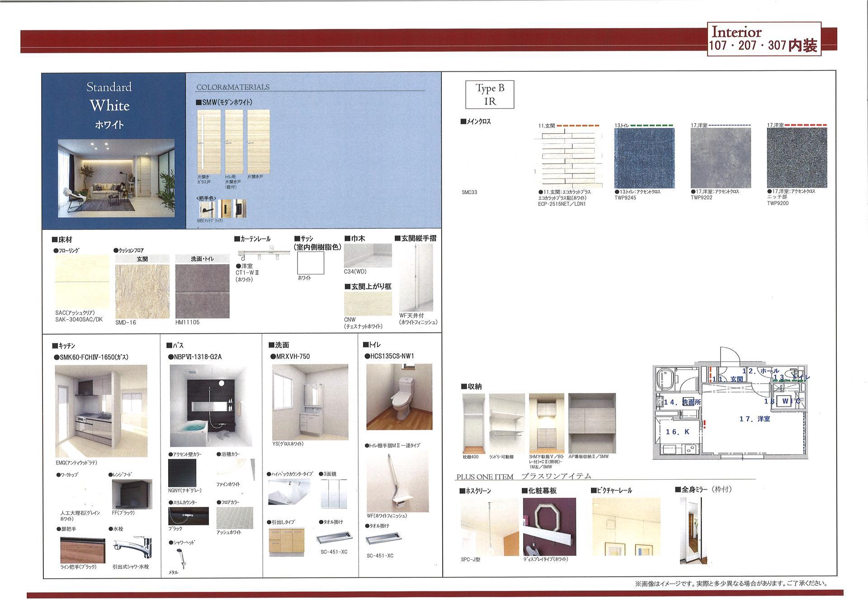The image size is (868, 613).
Task: Select the TWP9202 western room accent swatch
Action: coord(721,158)
